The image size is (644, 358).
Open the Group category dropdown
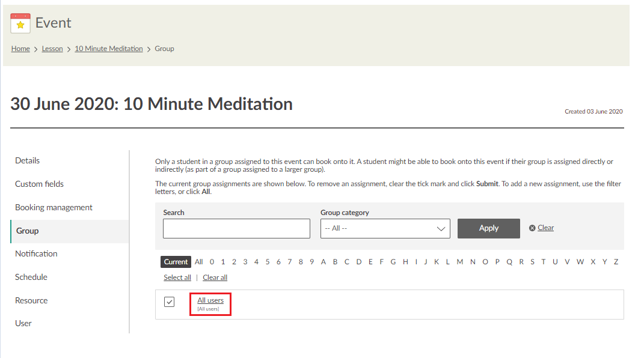coord(385,228)
